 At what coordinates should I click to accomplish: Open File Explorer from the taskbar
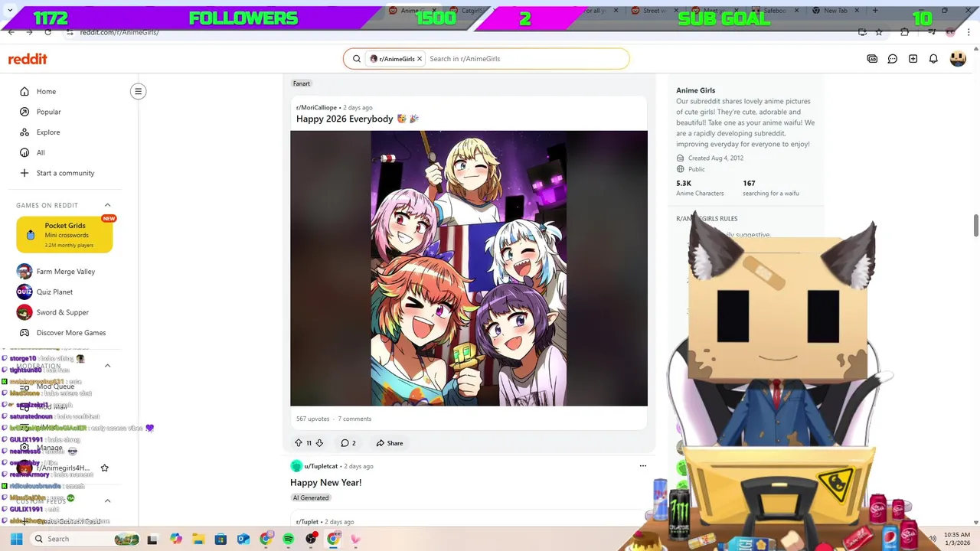pyautogui.click(x=198, y=539)
